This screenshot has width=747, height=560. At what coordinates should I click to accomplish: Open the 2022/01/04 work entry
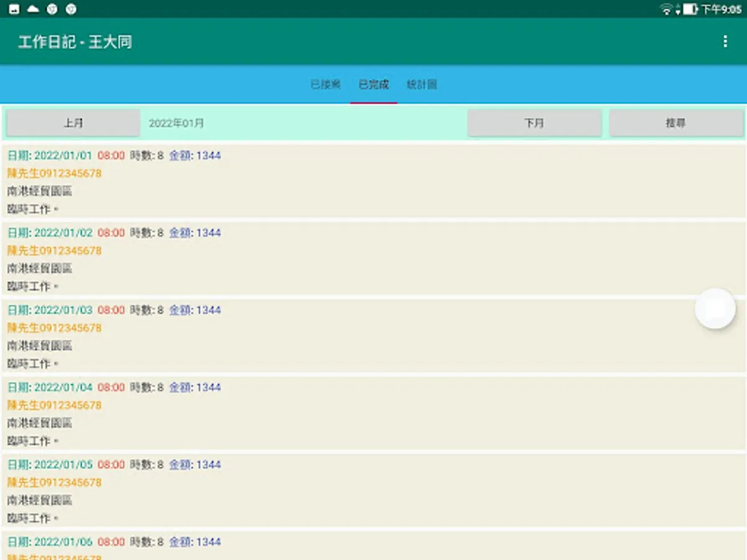(374, 413)
